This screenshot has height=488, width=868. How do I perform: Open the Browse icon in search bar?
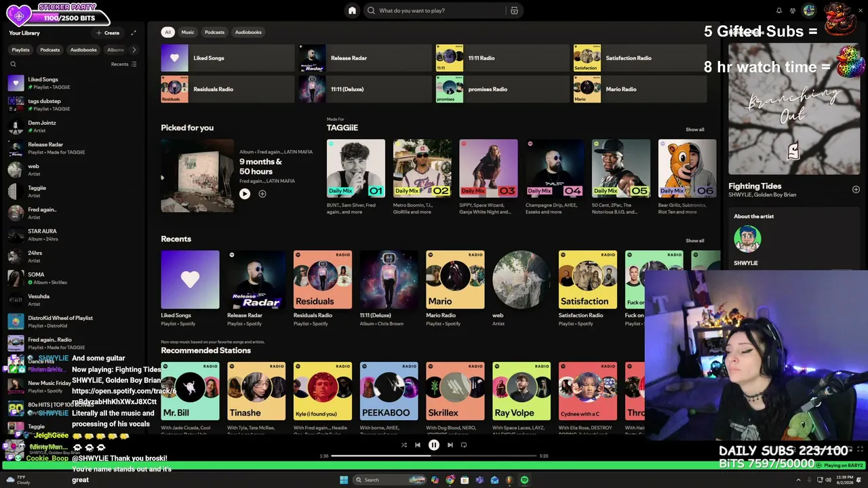point(514,11)
